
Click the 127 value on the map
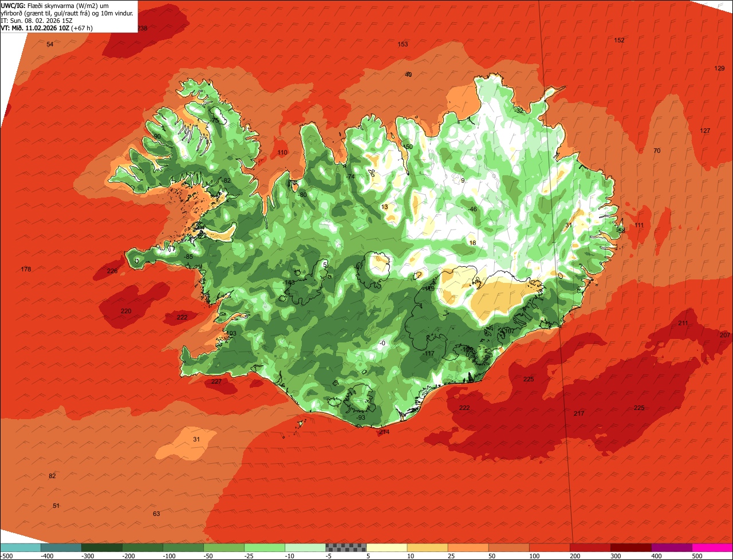pyautogui.click(x=705, y=131)
